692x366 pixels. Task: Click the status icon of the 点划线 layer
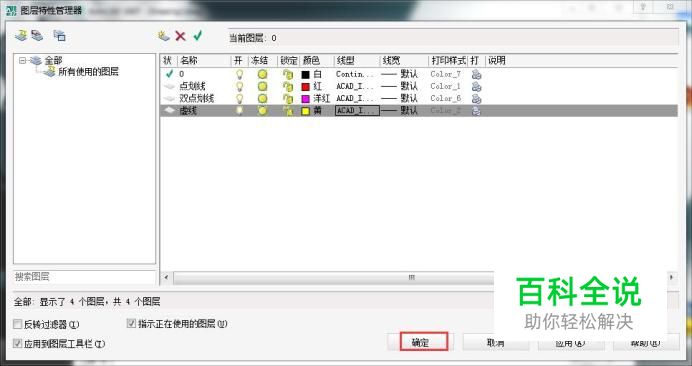pos(169,87)
